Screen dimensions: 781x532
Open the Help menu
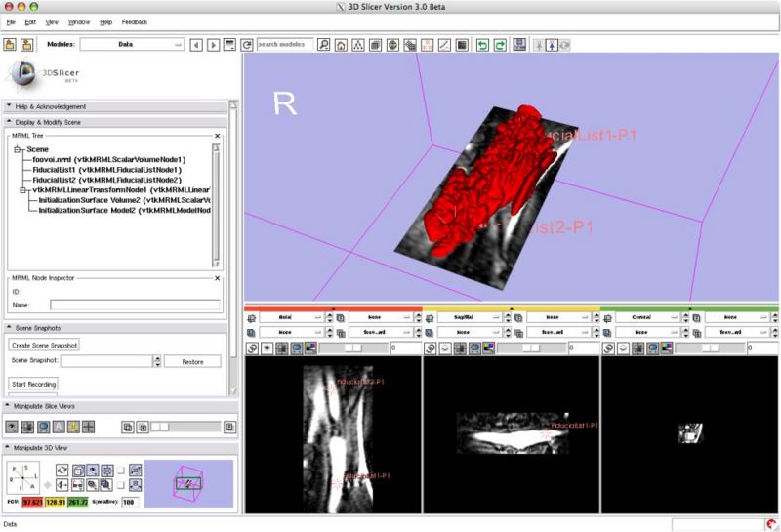tap(106, 22)
